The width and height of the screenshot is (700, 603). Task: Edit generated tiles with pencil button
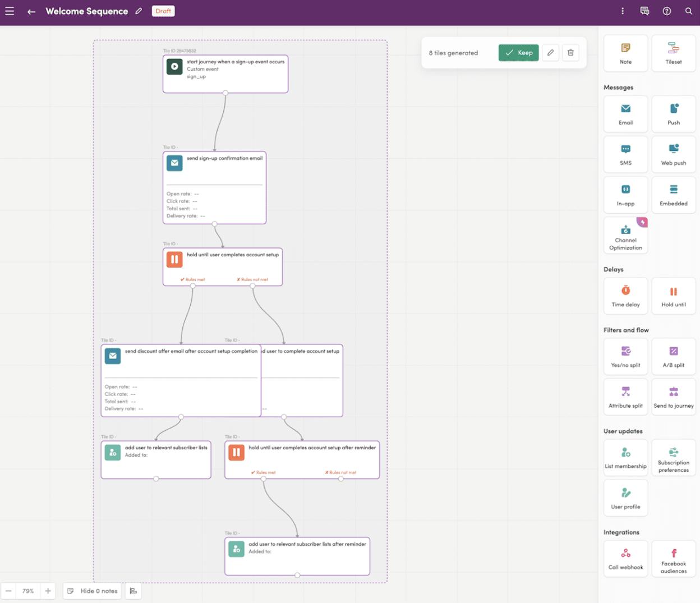point(551,53)
